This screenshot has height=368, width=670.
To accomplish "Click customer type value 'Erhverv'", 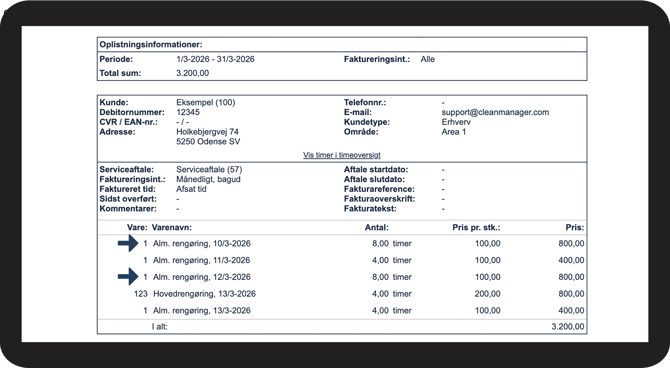I will click(x=456, y=122).
